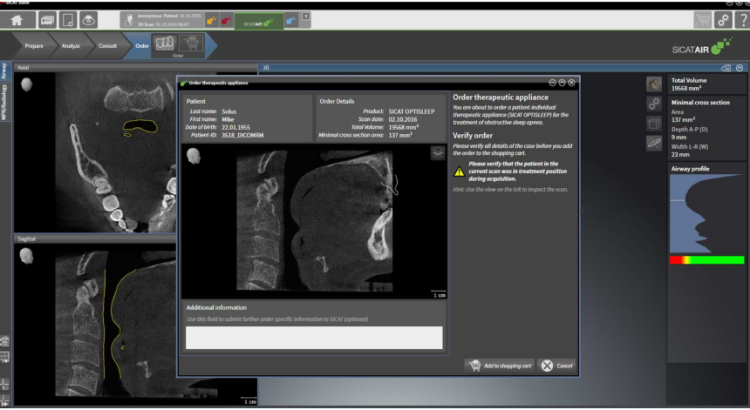Click the cross-section plane icon in 3D toolbar
The height and width of the screenshot is (410, 750).
coord(654,143)
